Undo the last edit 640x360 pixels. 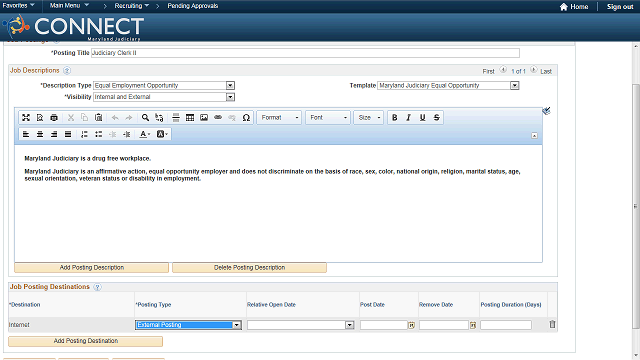coord(115,118)
